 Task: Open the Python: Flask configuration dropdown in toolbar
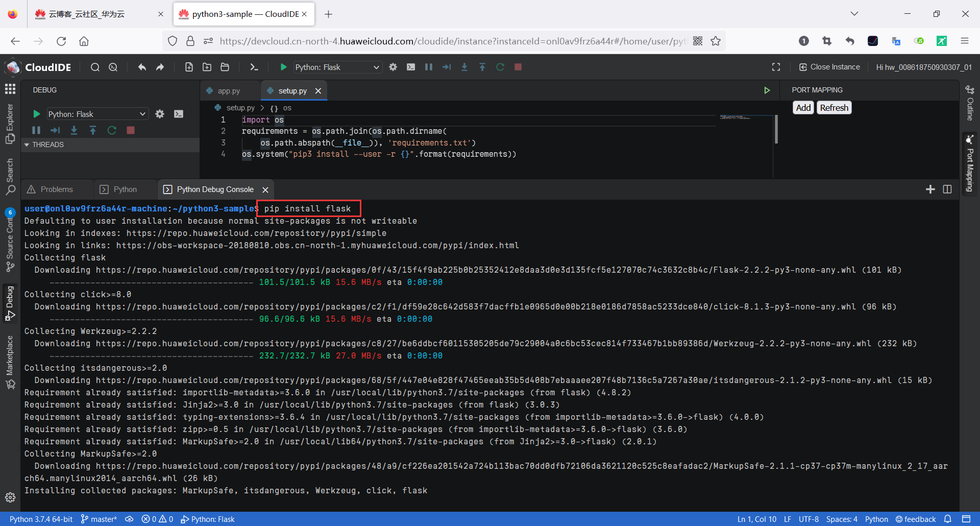[337, 67]
